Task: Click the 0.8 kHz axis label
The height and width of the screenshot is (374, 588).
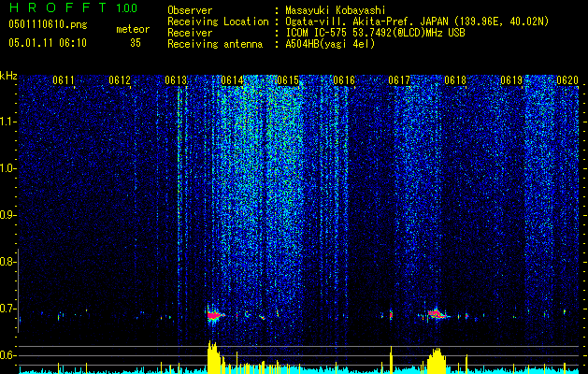Action: coord(7,262)
